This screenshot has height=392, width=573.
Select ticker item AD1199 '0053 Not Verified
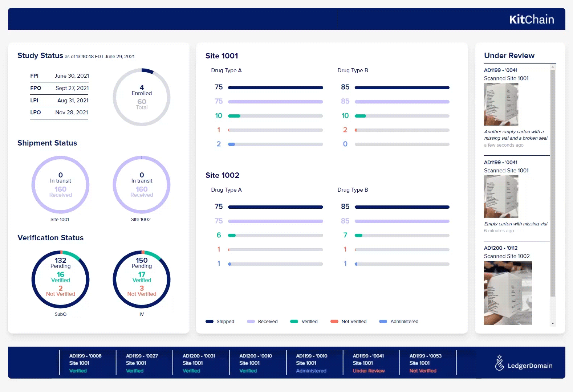425,363
